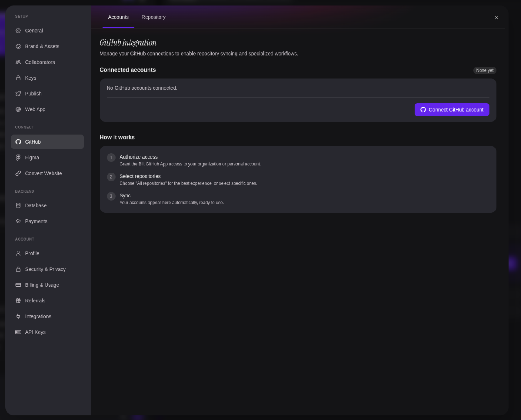Open the Database cylinder icon
Viewport: 521px width, 420px height.
pos(18,205)
